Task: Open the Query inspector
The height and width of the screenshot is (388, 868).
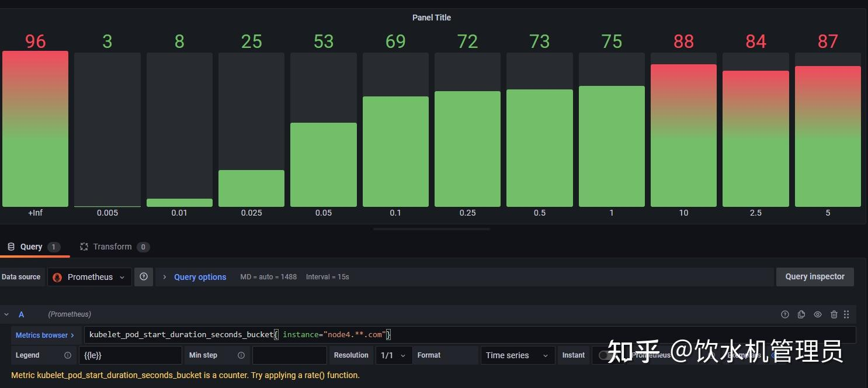Action: [815, 277]
